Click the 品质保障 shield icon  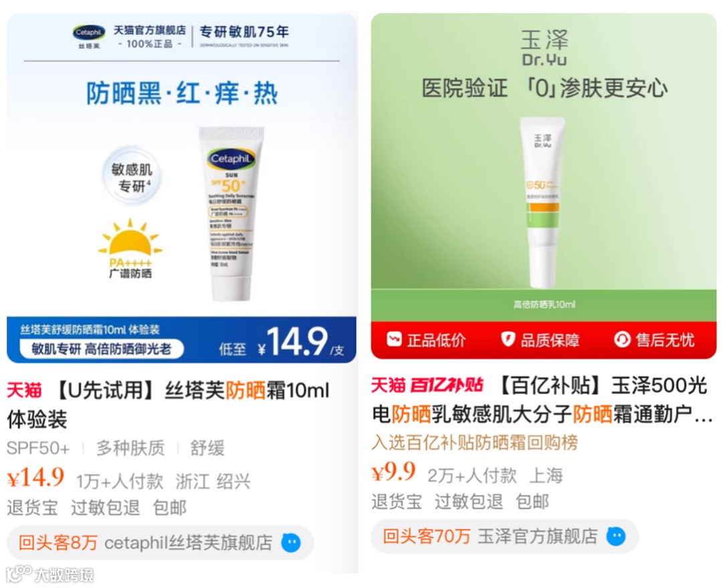click(x=507, y=339)
